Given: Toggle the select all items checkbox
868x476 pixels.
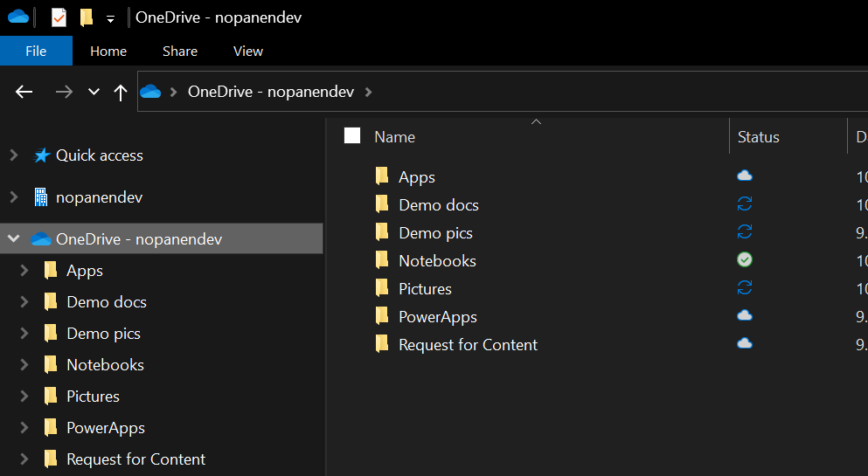Looking at the screenshot, I should coord(352,135).
